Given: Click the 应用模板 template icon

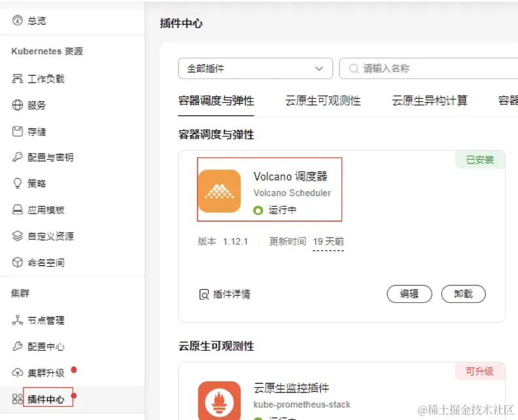Looking at the screenshot, I should click(x=18, y=209).
